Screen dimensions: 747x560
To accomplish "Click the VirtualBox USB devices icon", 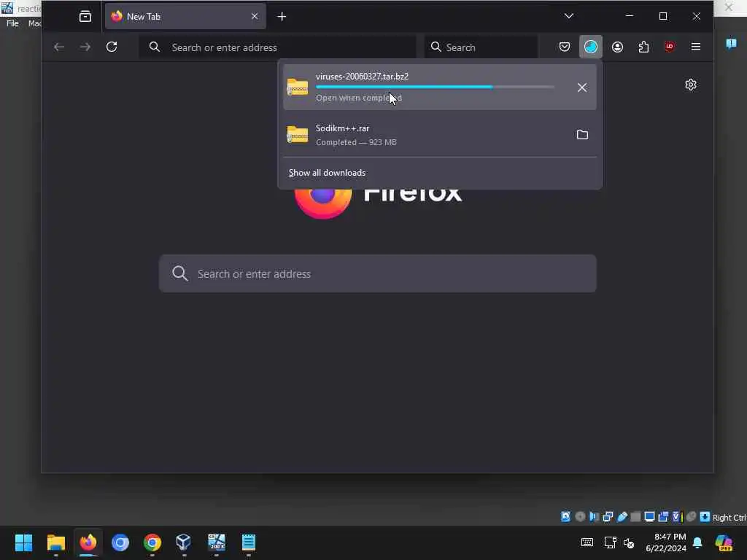I will point(622,517).
